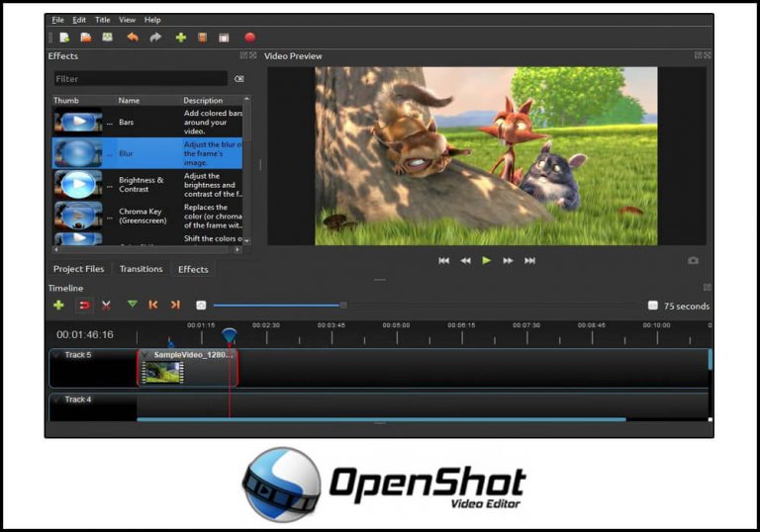Viewport: 760px width, 532px height.
Task: Open the View menu
Action: [x=127, y=20]
